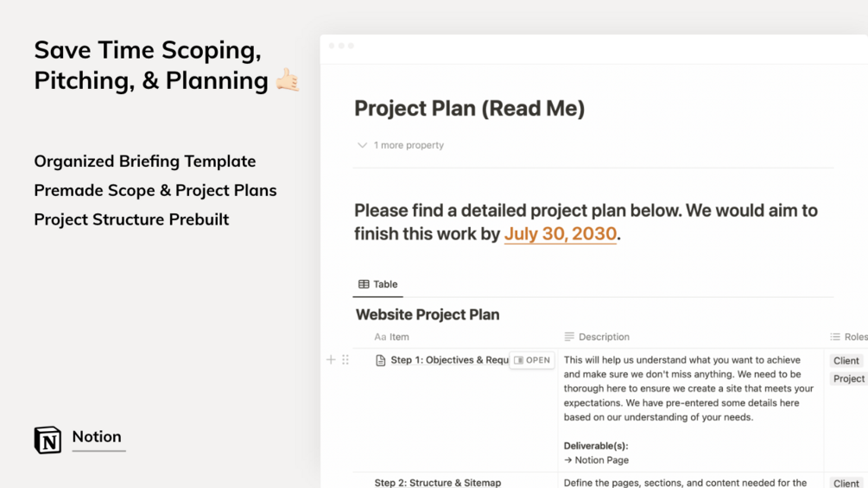The width and height of the screenshot is (868, 488).
Task: Click the page icon for Step 1
Action: click(380, 360)
